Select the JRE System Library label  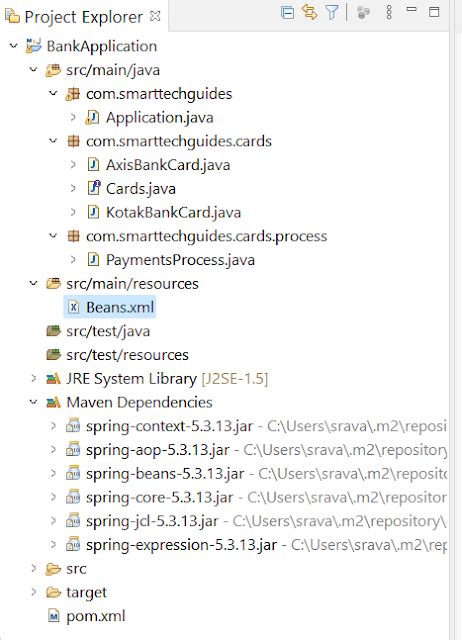point(131,379)
